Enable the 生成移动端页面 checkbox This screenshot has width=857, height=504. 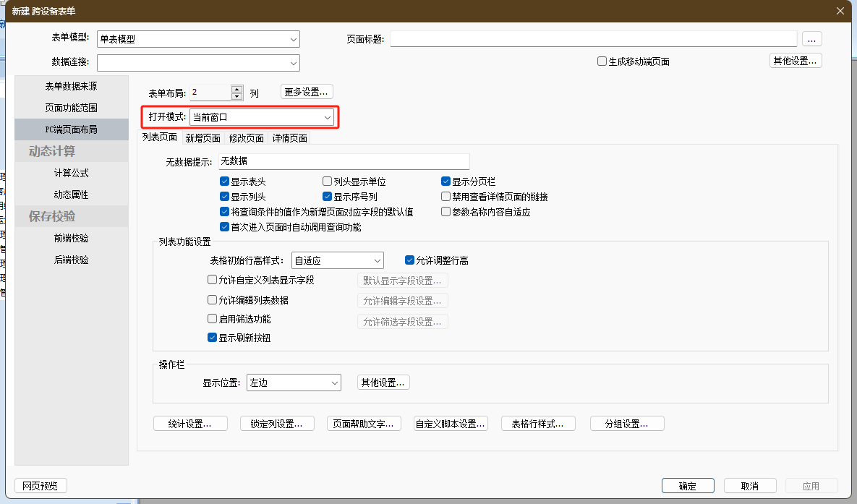602,61
